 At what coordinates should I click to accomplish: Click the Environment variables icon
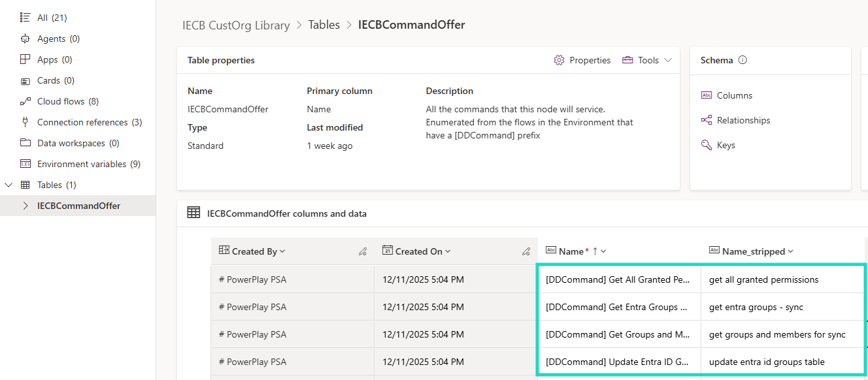25,164
